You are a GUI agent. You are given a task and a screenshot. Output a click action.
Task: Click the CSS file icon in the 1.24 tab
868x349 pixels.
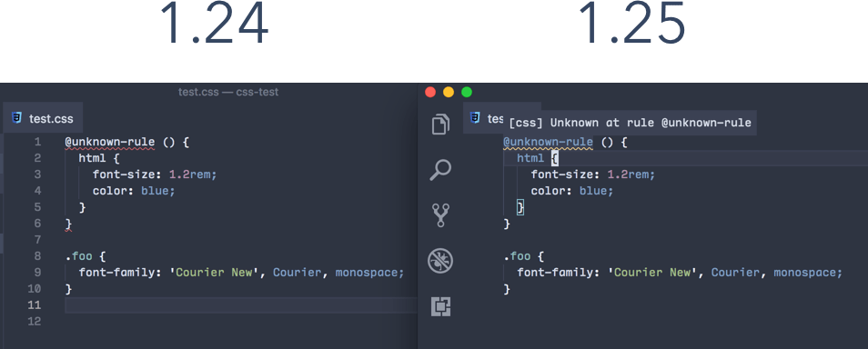click(17, 118)
